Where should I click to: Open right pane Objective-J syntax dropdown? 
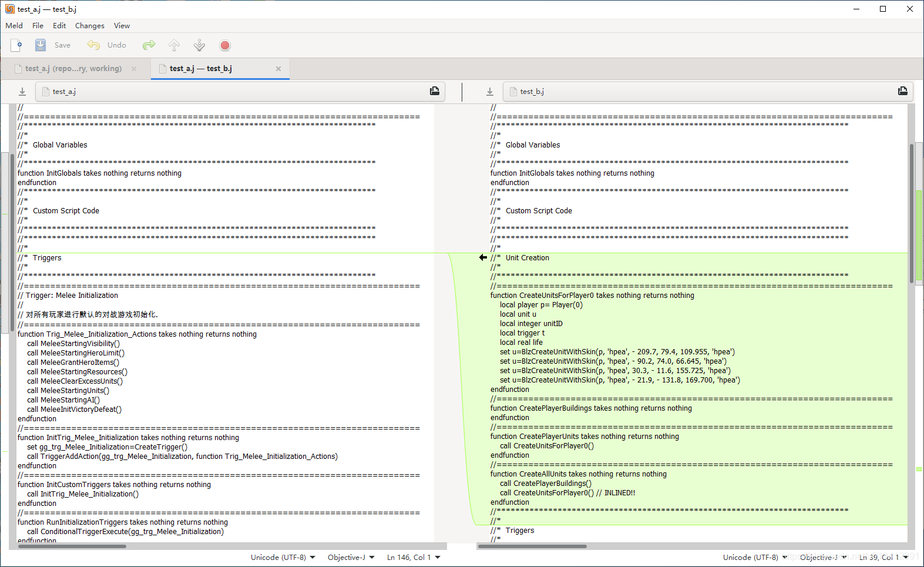tap(824, 557)
